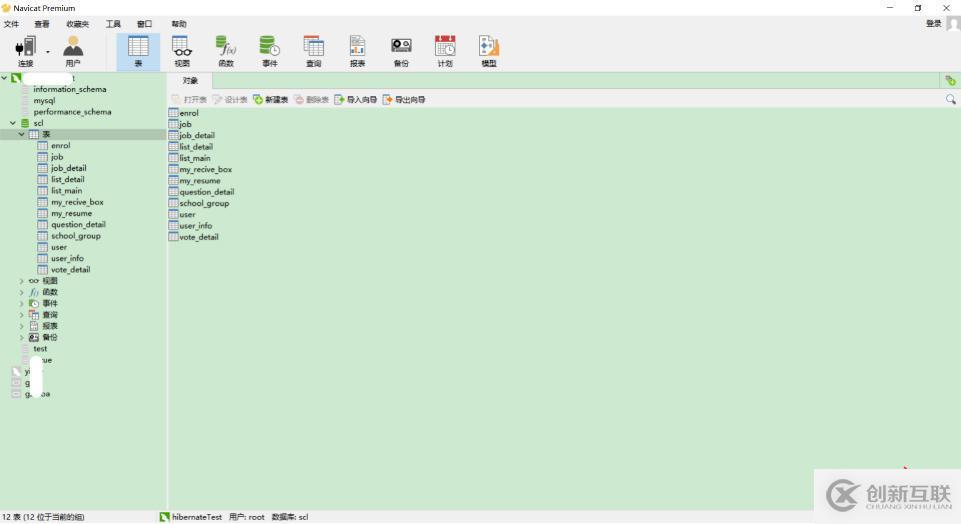Open the 工具 tools menu
Screen dimensions: 961x524
coord(113,24)
